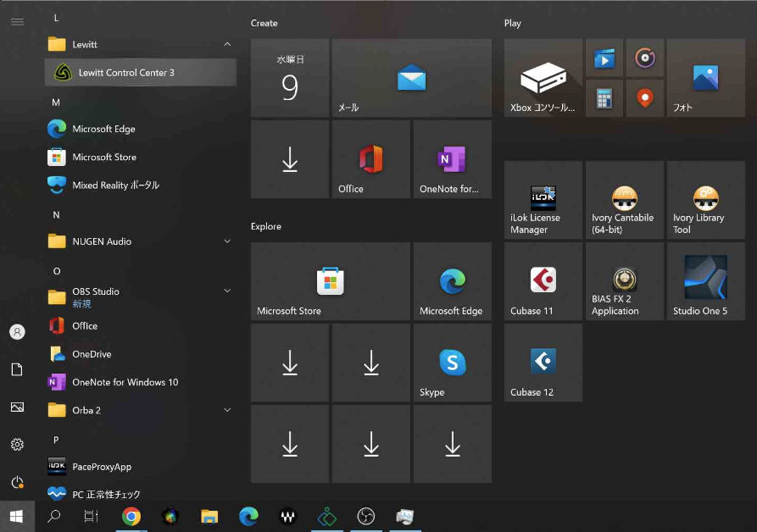
Task: Open PC 正常性チェック app
Action: [141, 494]
